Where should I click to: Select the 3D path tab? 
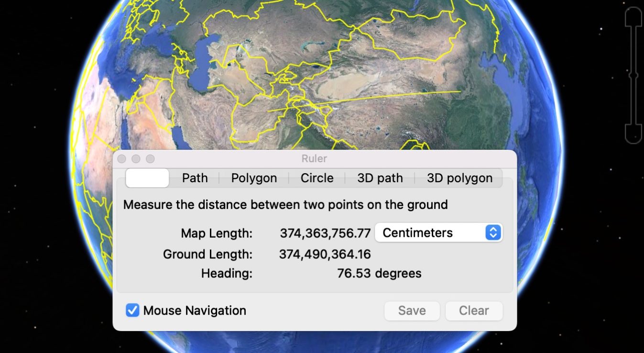380,177
